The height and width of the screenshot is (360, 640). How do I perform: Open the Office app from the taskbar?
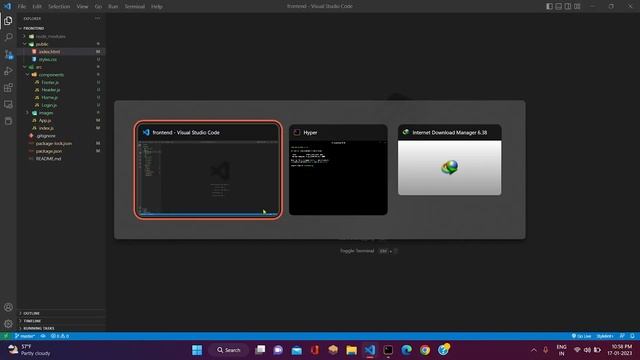click(x=315, y=350)
